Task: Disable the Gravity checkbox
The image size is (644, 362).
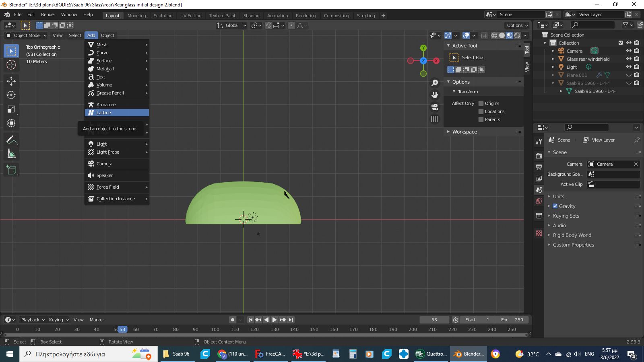Action: [x=555, y=206]
